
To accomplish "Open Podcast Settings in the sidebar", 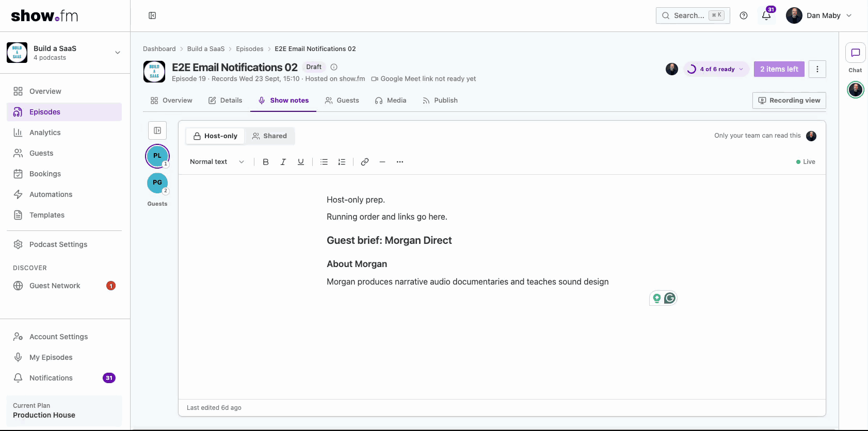I will tap(65, 244).
